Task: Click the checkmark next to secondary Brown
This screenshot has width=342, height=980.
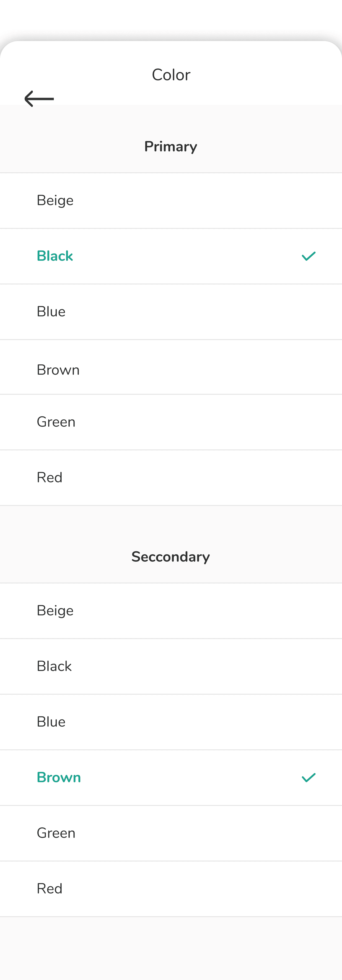Action: (x=308, y=777)
